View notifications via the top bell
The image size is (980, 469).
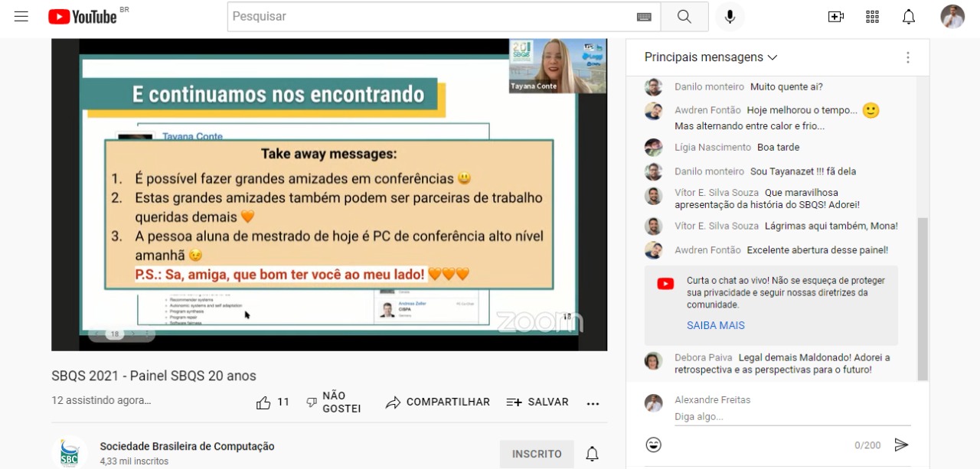[909, 17]
